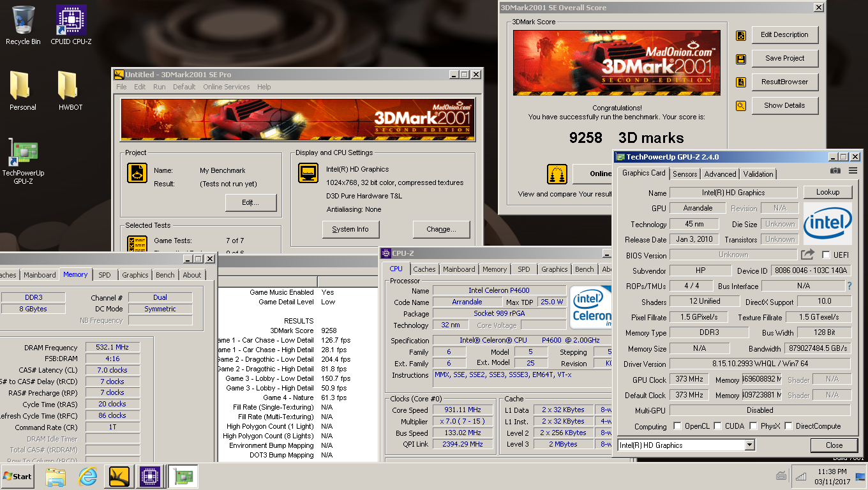
Task: Click the icon beside ResultBrowser
Action: (x=741, y=82)
